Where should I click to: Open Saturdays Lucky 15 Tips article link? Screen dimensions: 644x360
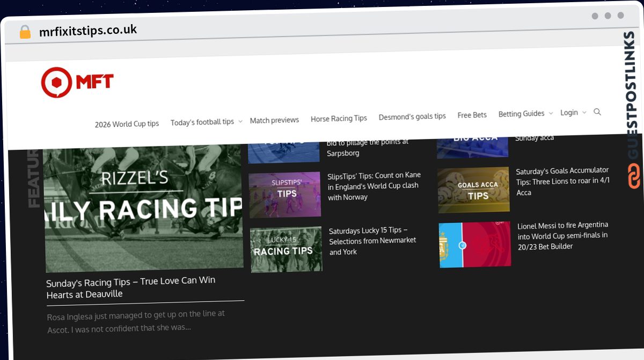(x=372, y=241)
